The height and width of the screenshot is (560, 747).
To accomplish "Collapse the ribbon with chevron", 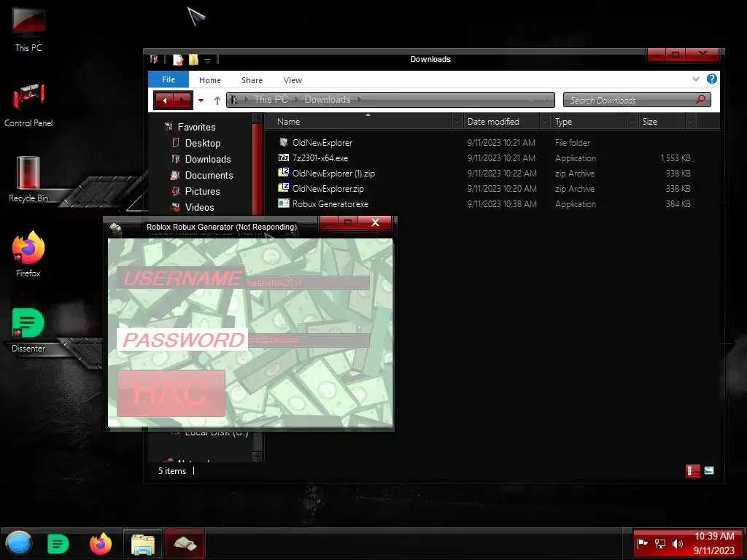I will [x=695, y=79].
